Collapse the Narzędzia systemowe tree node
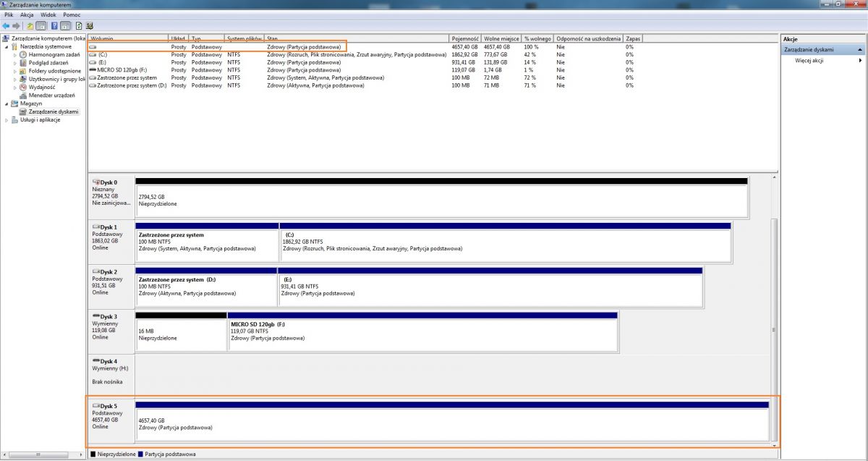The image size is (868, 461). point(7,46)
